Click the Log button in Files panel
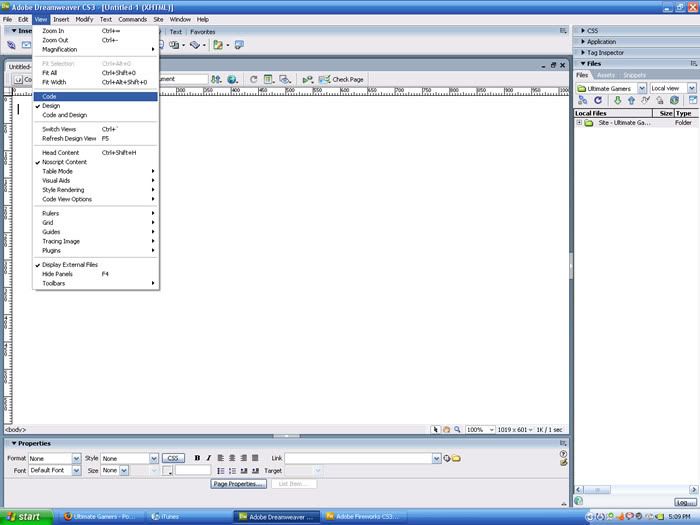700x525 pixels. pos(685,502)
